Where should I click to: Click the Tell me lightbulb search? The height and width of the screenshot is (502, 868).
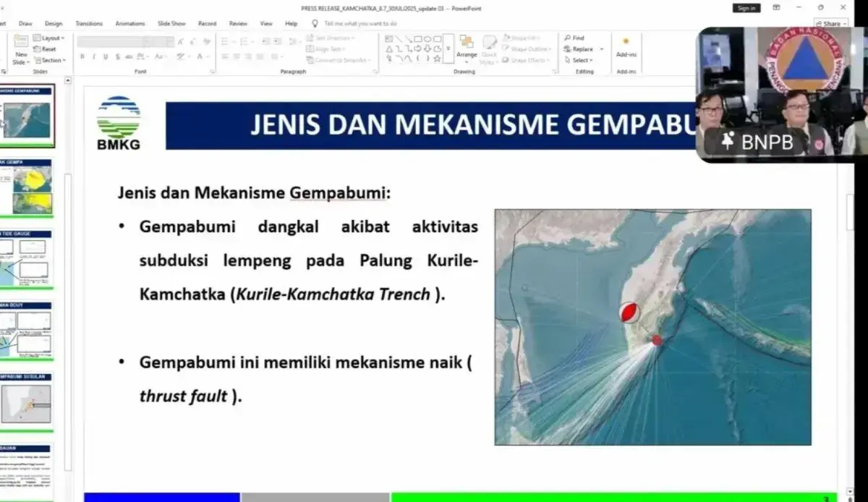click(x=315, y=23)
